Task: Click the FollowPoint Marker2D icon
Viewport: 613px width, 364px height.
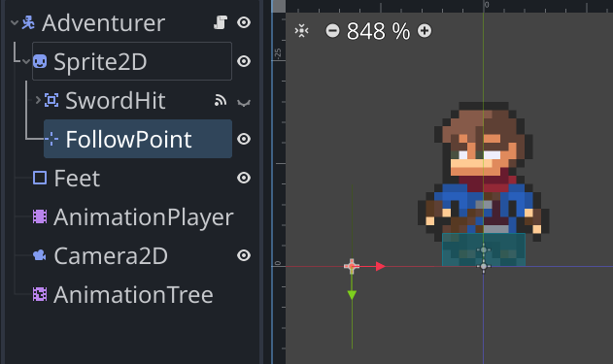Action: click(51, 139)
